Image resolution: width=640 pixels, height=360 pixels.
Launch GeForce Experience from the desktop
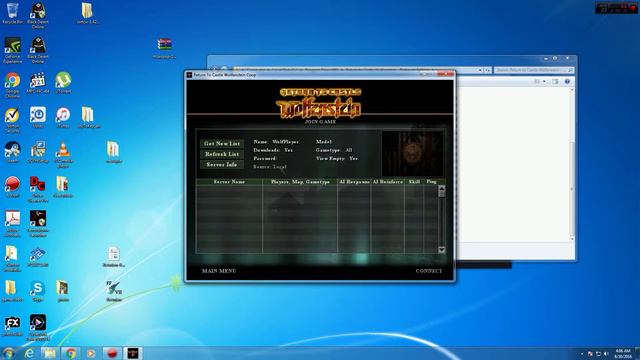tap(12, 50)
